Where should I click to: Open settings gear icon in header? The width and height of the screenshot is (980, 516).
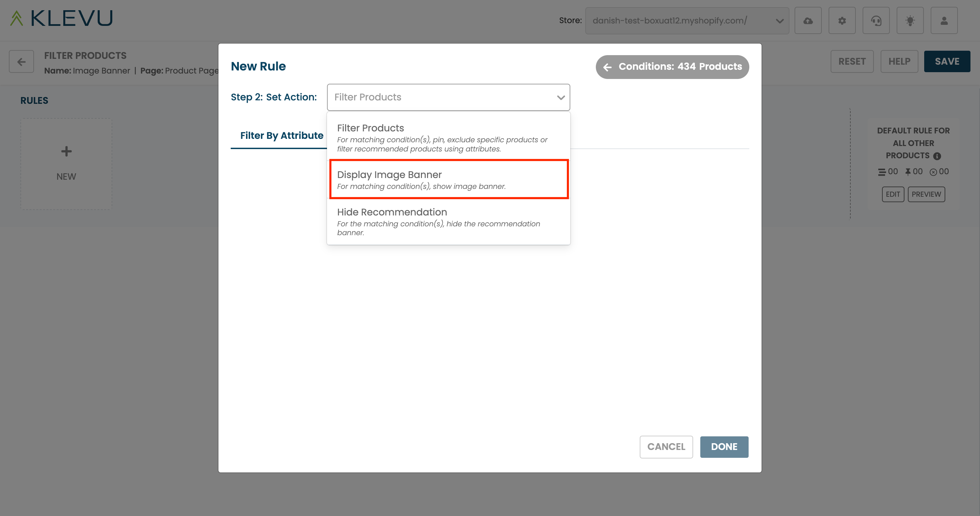(x=842, y=20)
